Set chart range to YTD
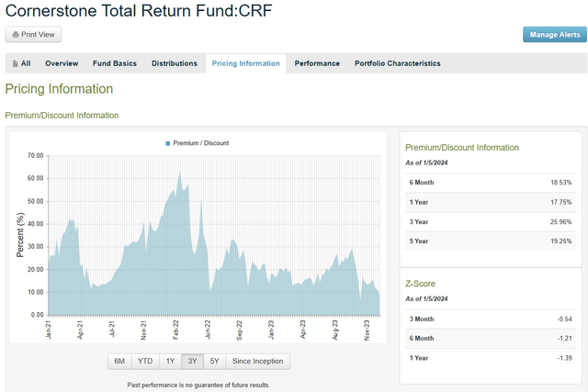The width and height of the screenshot is (588, 392). click(145, 362)
